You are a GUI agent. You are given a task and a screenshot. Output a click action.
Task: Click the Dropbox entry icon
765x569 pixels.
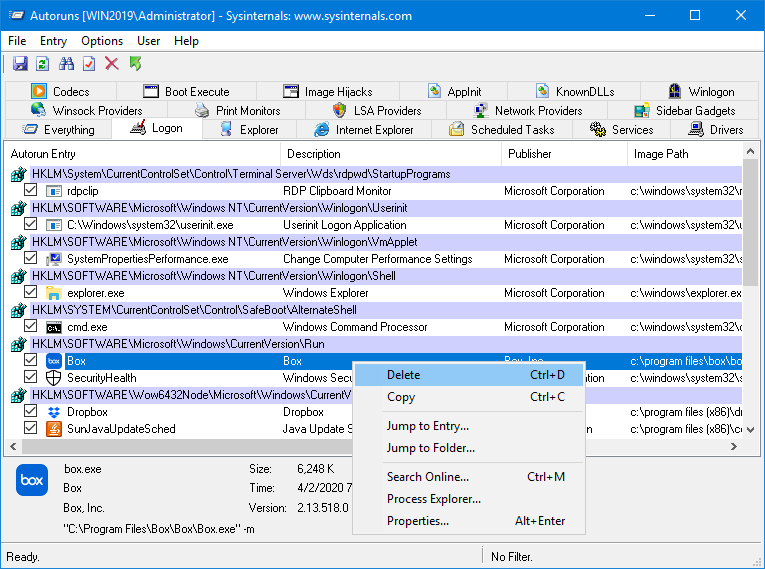coord(54,412)
